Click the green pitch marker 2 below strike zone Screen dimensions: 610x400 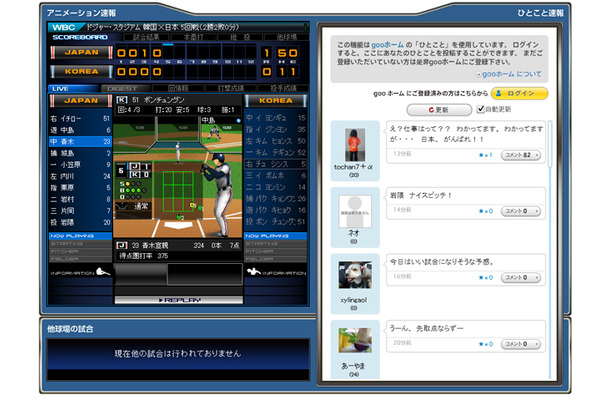click(x=179, y=217)
